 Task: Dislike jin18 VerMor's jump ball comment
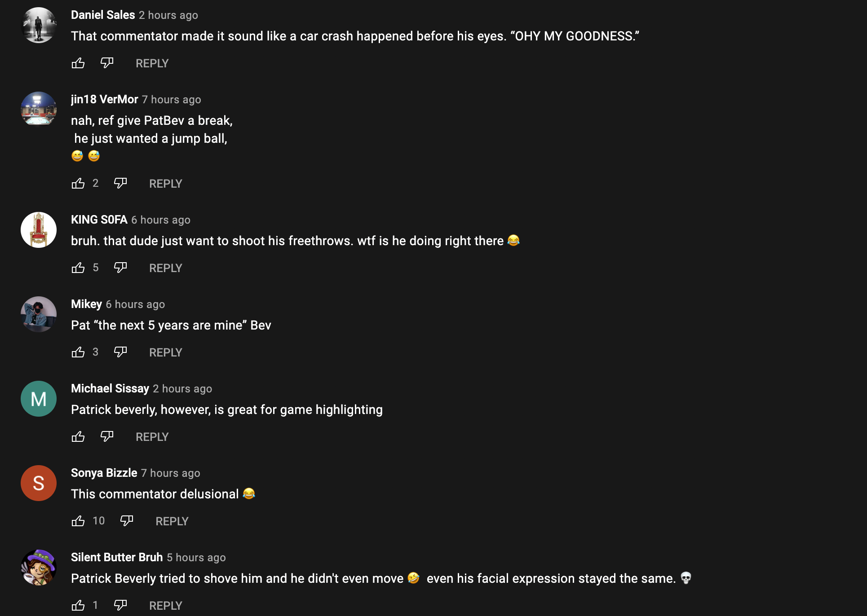(x=120, y=183)
